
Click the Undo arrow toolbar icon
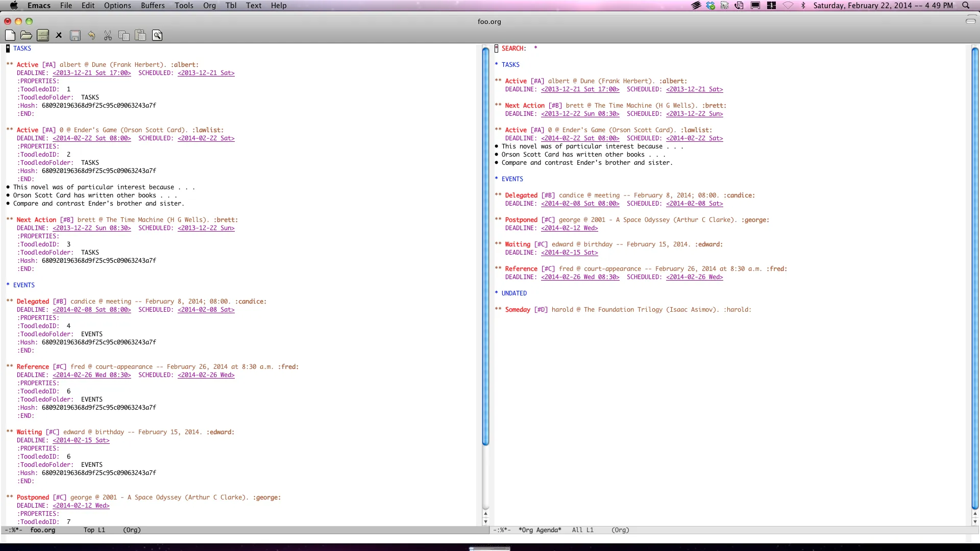pyautogui.click(x=91, y=35)
